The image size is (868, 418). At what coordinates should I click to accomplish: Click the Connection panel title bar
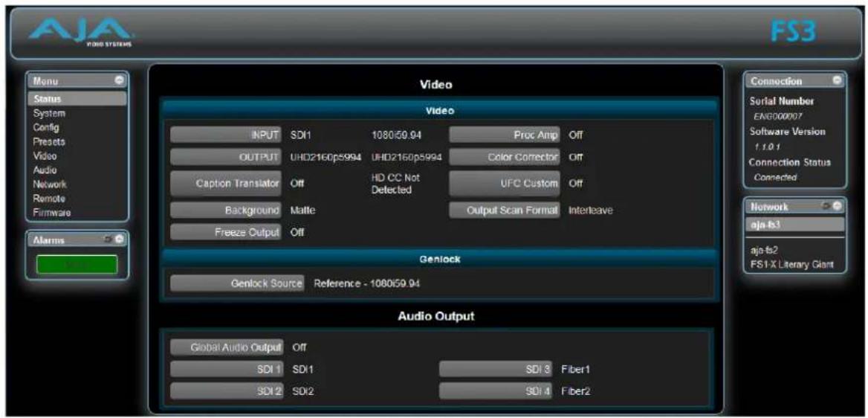pos(797,81)
